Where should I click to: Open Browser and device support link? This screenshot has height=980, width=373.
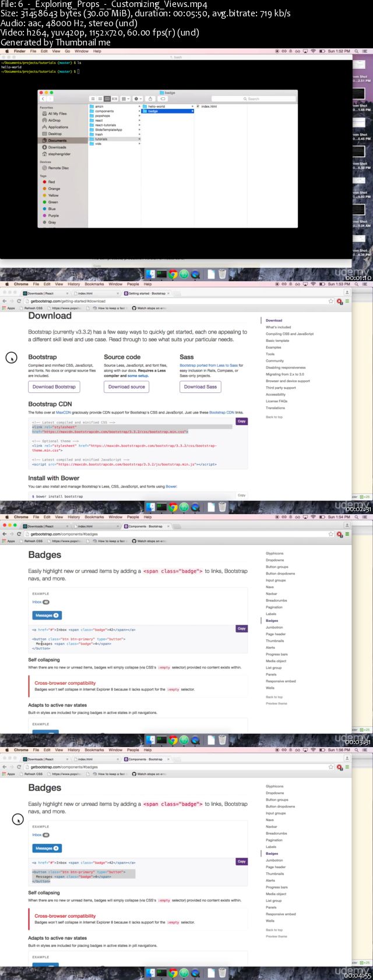288,381
